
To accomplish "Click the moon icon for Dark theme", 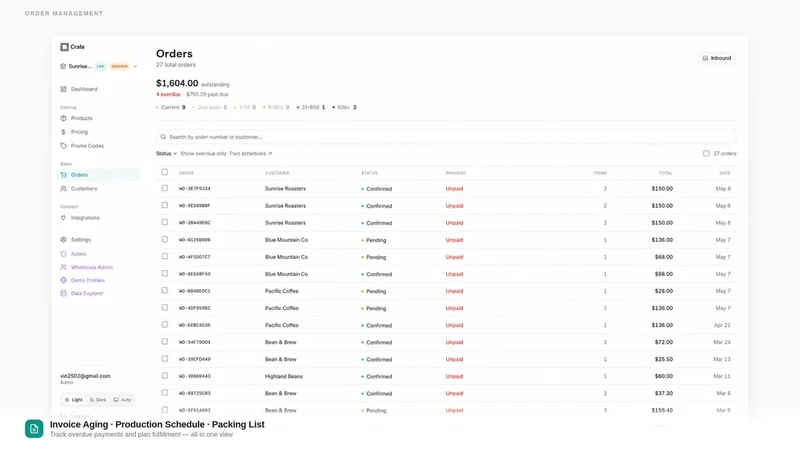I will [92, 400].
